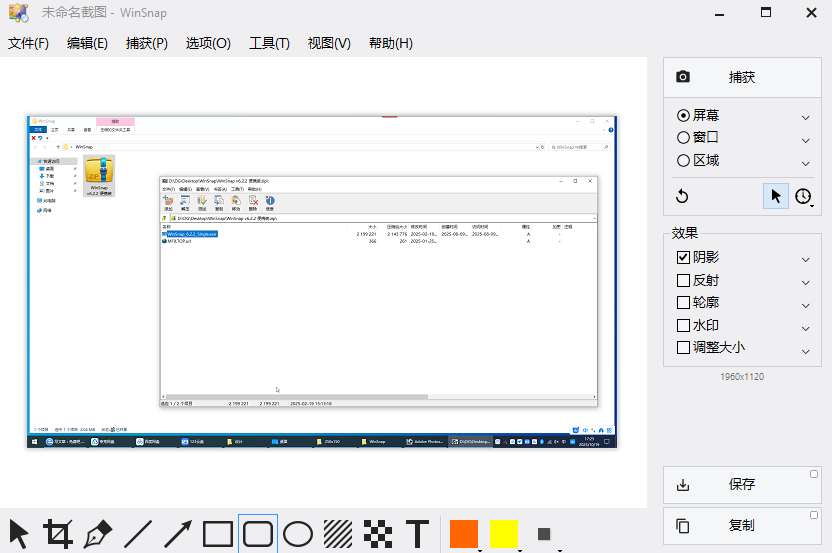The height and width of the screenshot is (553, 832).
Task: Open the 帮助(H) menu
Action: point(391,44)
